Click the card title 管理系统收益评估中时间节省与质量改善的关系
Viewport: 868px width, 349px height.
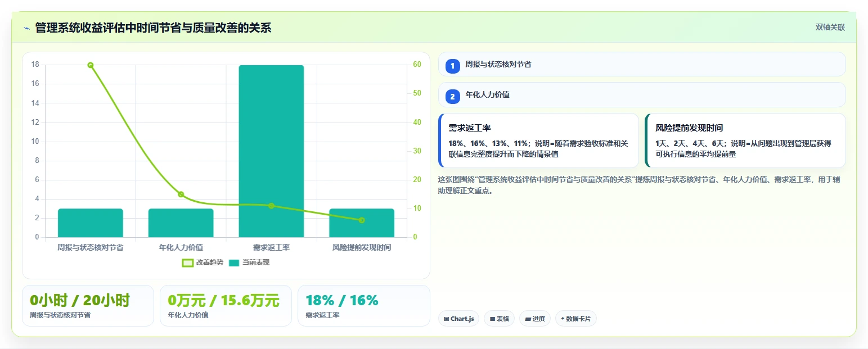coord(153,28)
